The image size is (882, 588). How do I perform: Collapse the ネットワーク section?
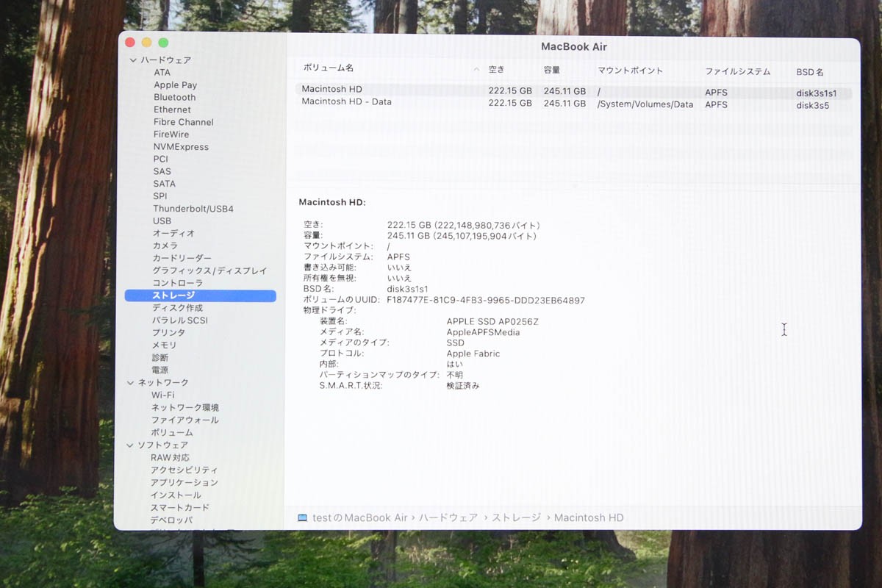pos(132,382)
